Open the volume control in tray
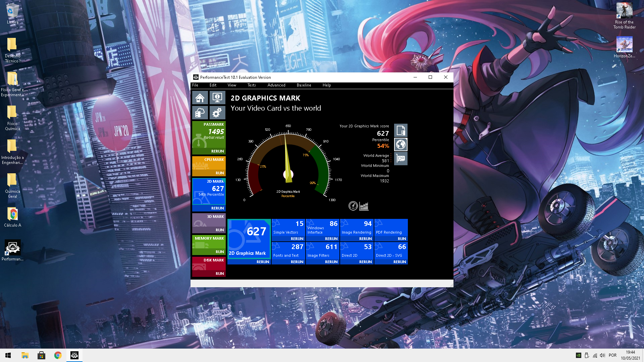This screenshot has height=362, width=644. click(602, 355)
